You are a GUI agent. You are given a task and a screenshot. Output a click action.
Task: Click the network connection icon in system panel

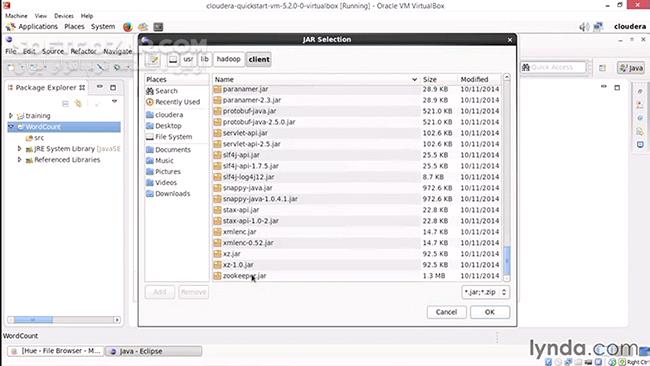click(598, 27)
